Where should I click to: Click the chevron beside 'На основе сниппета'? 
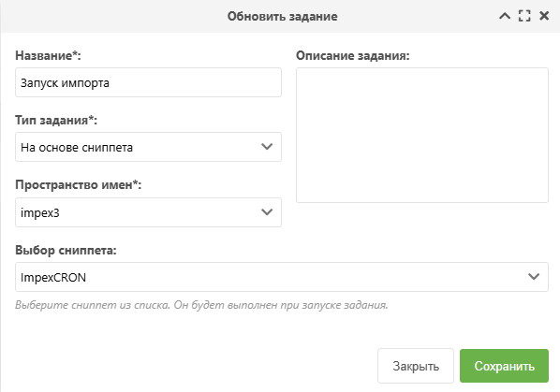point(267,147)
